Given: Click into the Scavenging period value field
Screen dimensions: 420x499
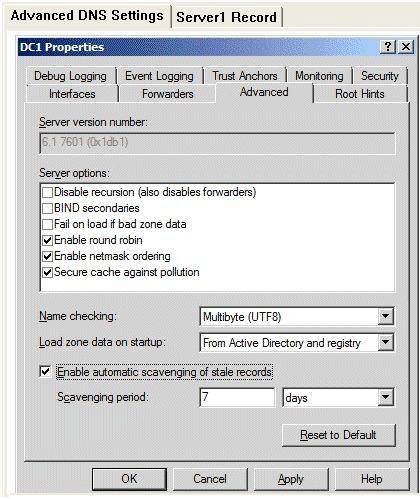Looking at the screenshot, I should coord(237,397).
